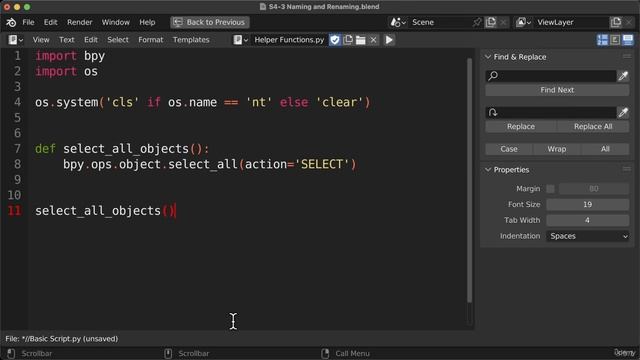The width and height of the screenshot is (640, 360).
Task: Click the Replace All button
Action: click(593, 127)
